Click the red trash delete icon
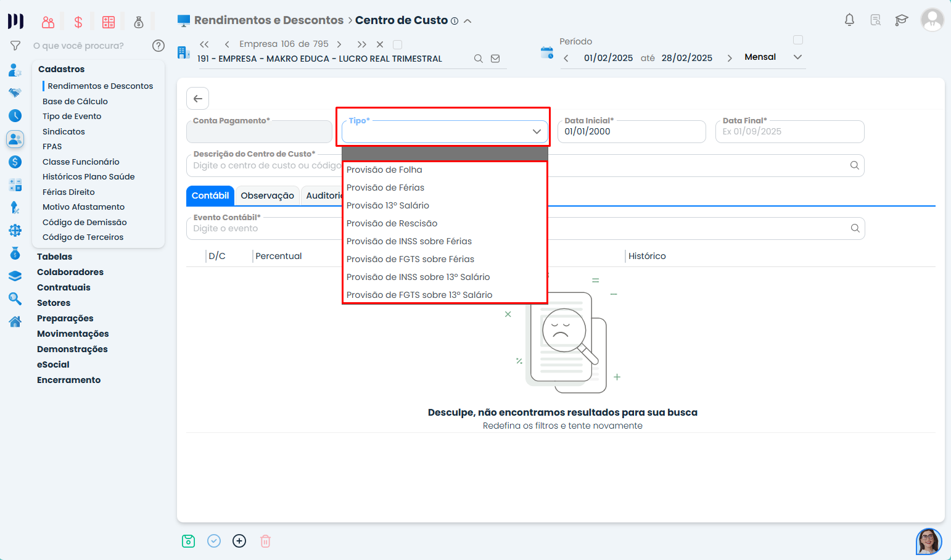Screen dimensions: 951x560 [x=265, y=541]
